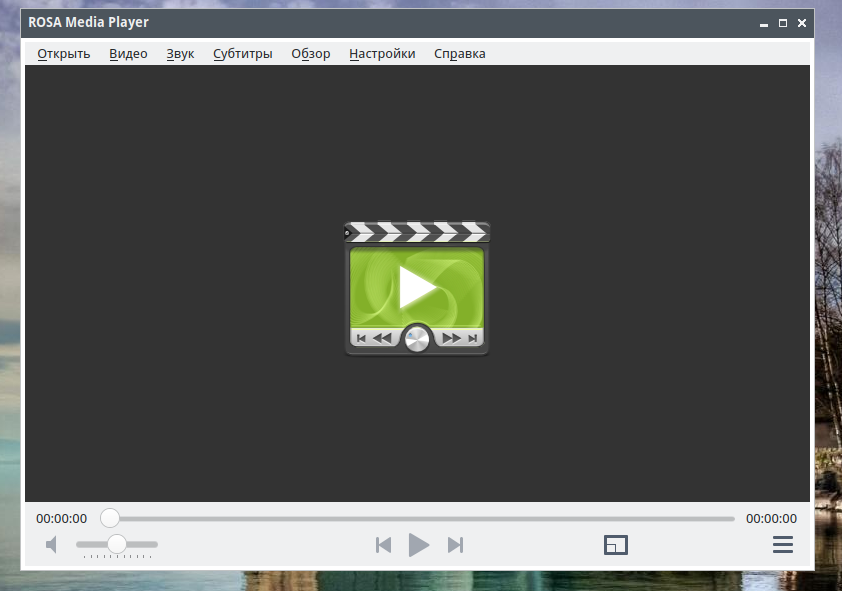Image resolution: width=842 pixels, height=591 pixels.
Task: Start playback with the Play button
Action: (419, 545)
